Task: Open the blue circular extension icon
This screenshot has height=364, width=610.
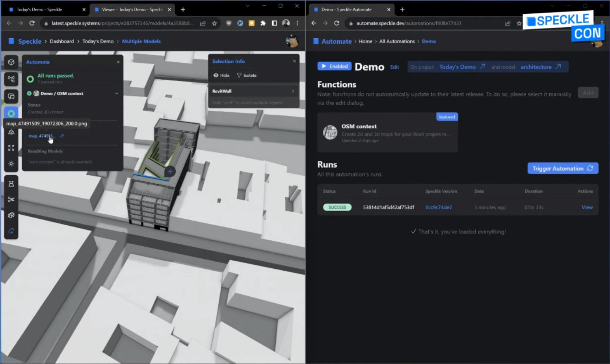Action: [x=240, y=23]
